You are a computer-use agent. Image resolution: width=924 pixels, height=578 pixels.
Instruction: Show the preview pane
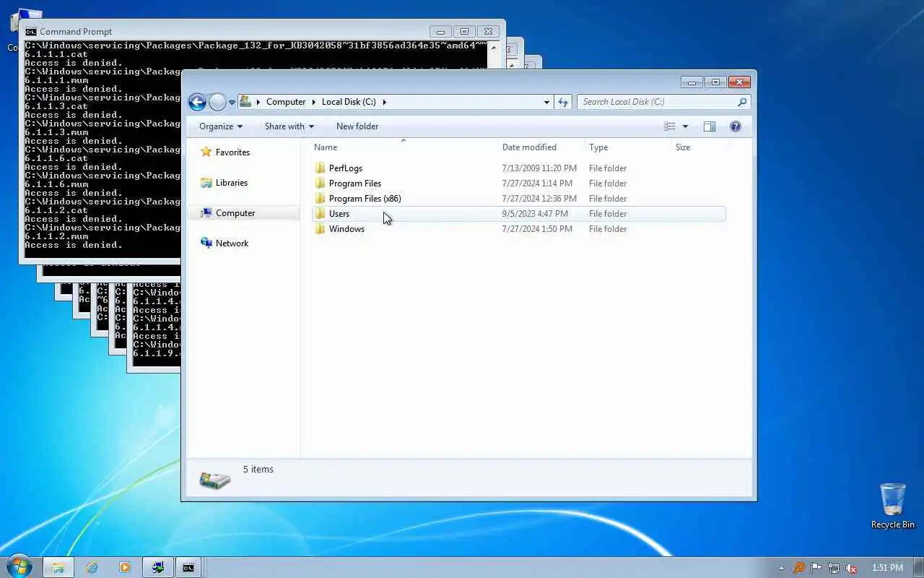click(710, 126)
